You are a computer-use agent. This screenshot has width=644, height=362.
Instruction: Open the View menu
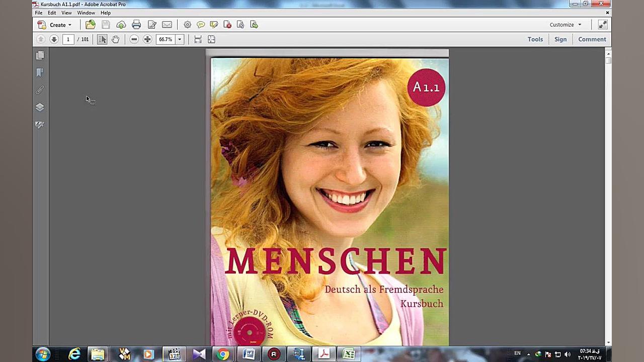coord(66,13)
